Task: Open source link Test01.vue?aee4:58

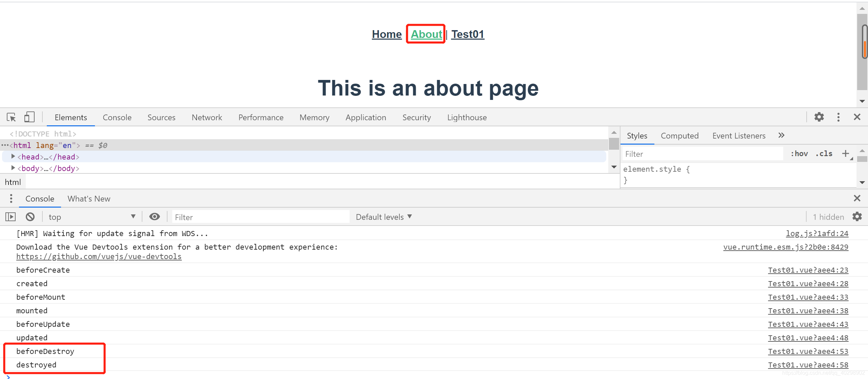Action: tap(808, 365)
